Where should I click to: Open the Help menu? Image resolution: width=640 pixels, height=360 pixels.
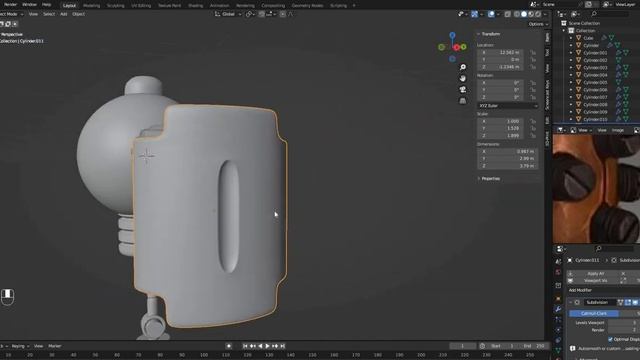[x=47, y=4]
